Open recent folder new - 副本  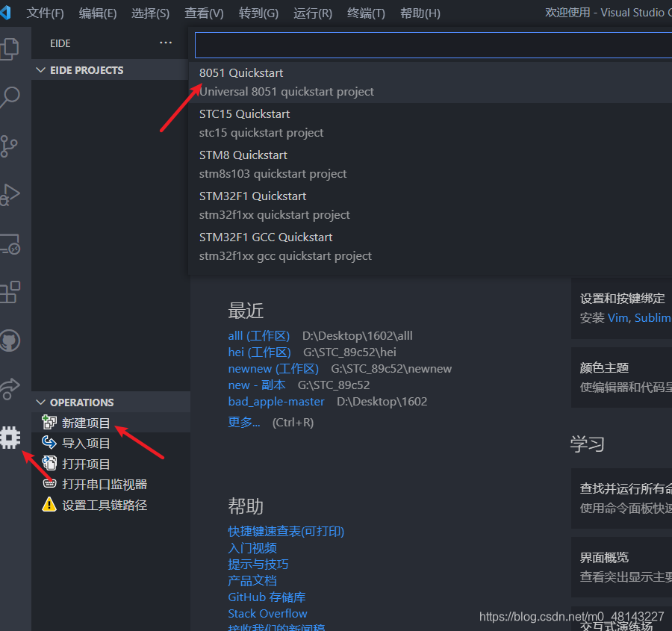[x=257, y=385]
